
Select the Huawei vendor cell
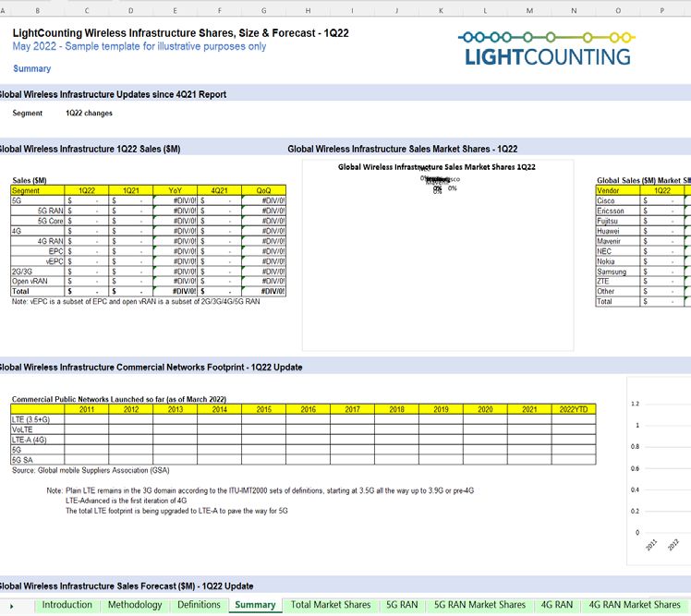click(617, 231)
